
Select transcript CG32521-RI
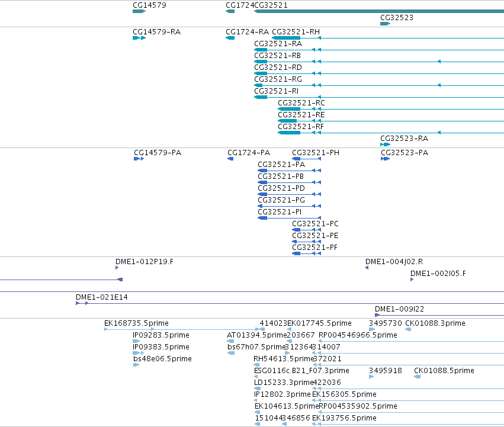(x=277, y=91)
